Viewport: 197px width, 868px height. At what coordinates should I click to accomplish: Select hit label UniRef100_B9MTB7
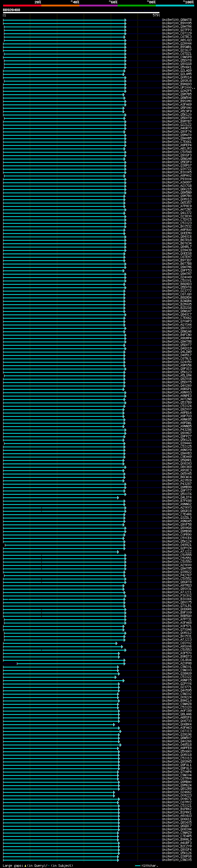click(177, 121)
